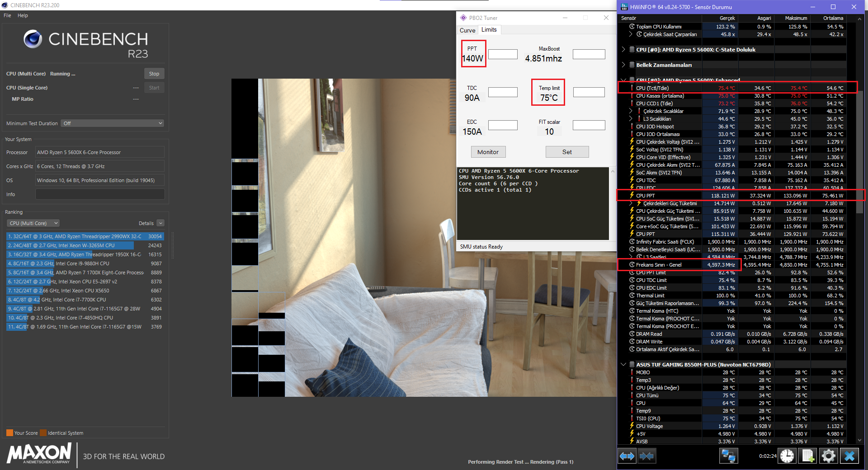Click lightning icon beside SoC Voltaj row

click(x=632, y=150)
